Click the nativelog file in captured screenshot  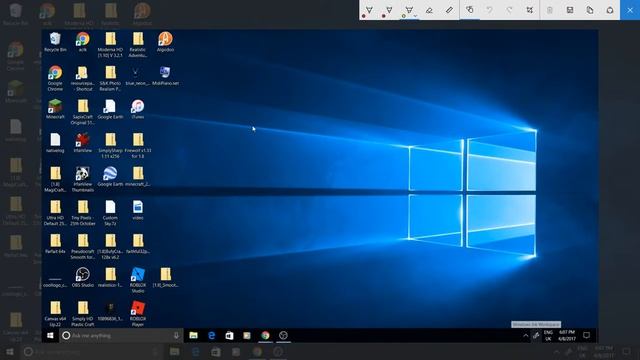[x=55, y=143]
